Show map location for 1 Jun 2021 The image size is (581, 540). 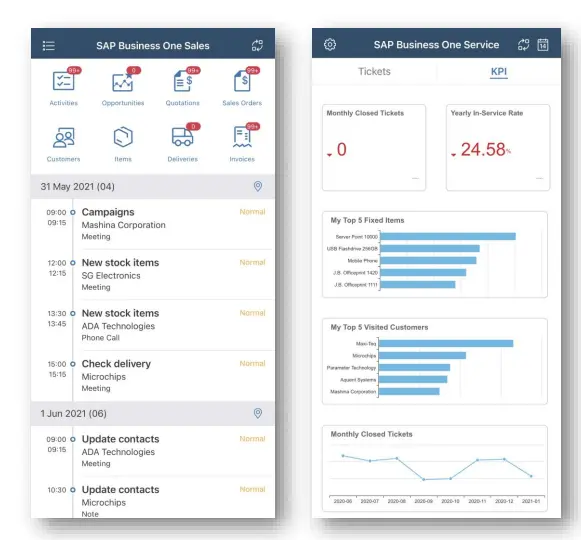[258, 413]
